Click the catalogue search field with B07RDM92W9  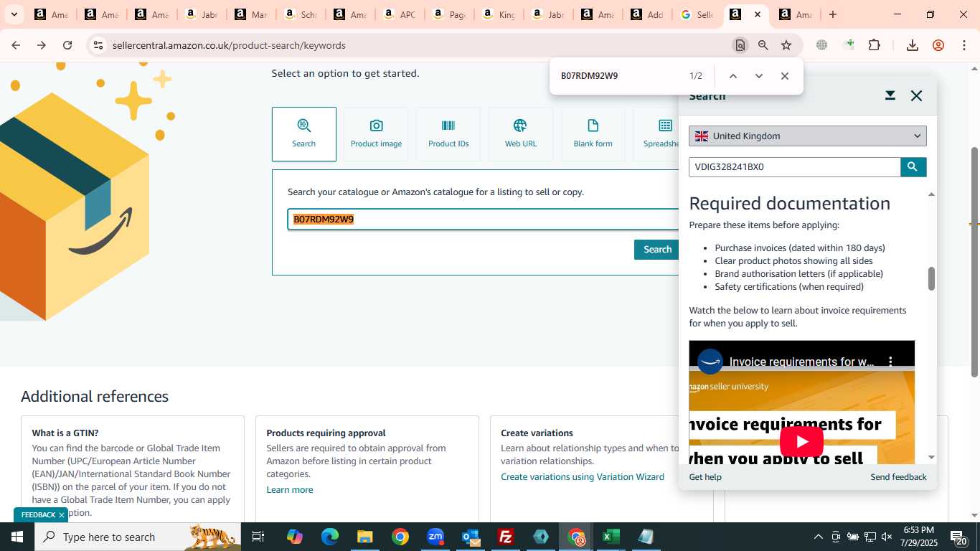click(483, 220)
